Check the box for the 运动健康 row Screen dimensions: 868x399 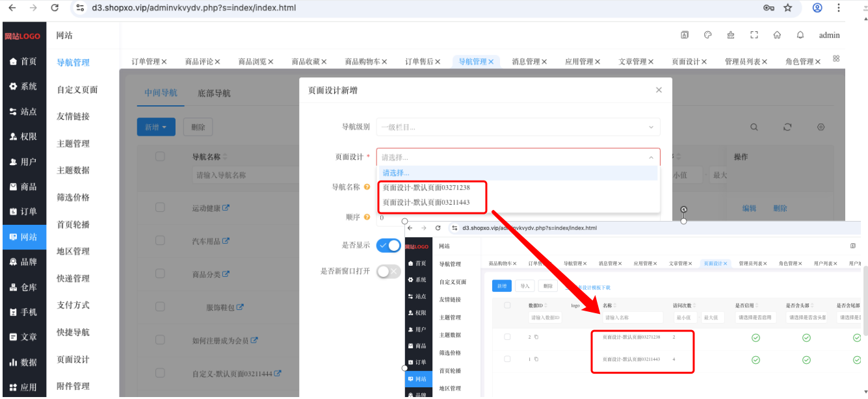[160, 207]
